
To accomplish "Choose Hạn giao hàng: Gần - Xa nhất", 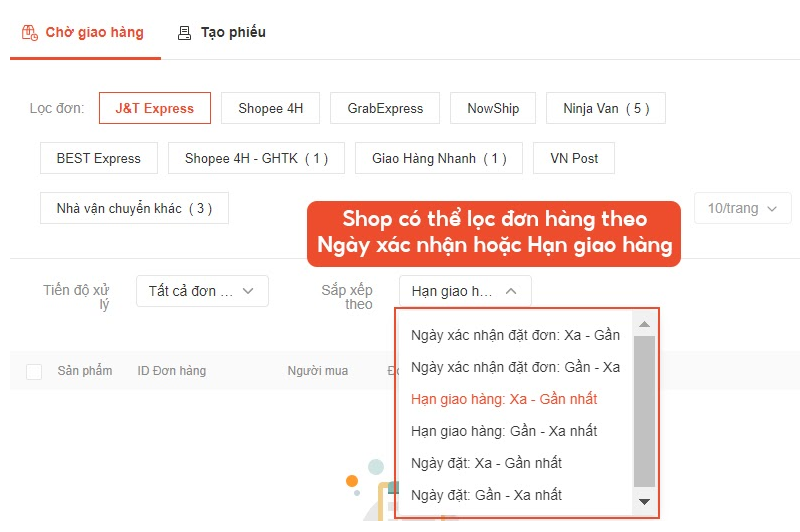I will [x=504, y=431].
